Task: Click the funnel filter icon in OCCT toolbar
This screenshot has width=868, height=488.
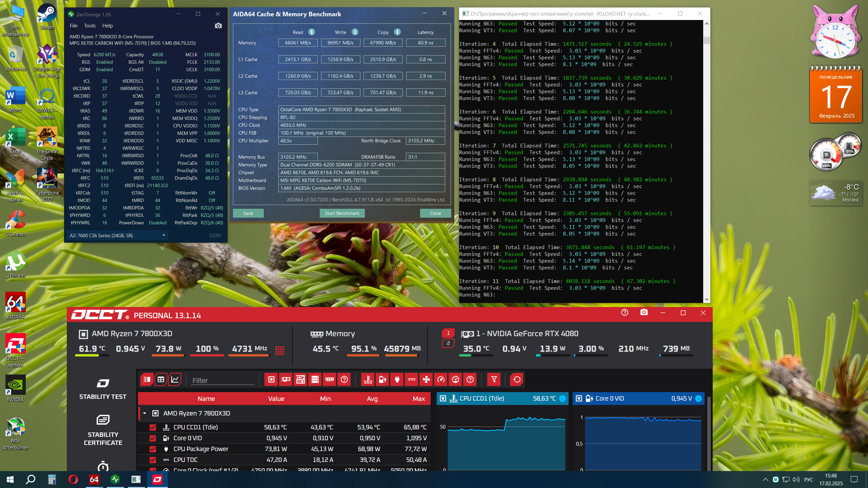Action: click(494, 380)
